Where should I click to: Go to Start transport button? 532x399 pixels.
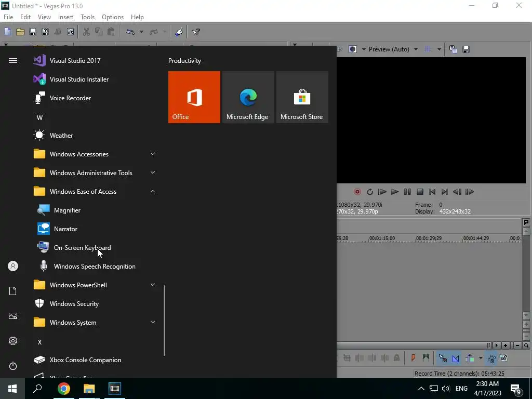pyautogui.click(x=432, y=192)
